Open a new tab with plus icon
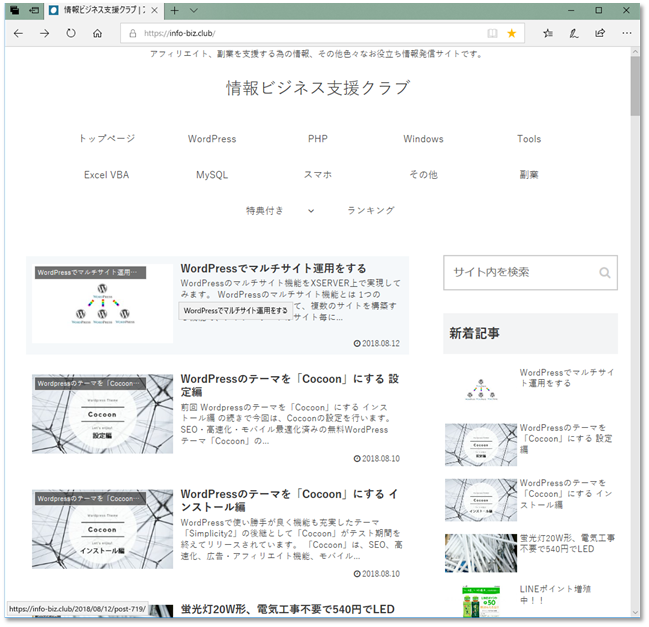 (175, 11)
